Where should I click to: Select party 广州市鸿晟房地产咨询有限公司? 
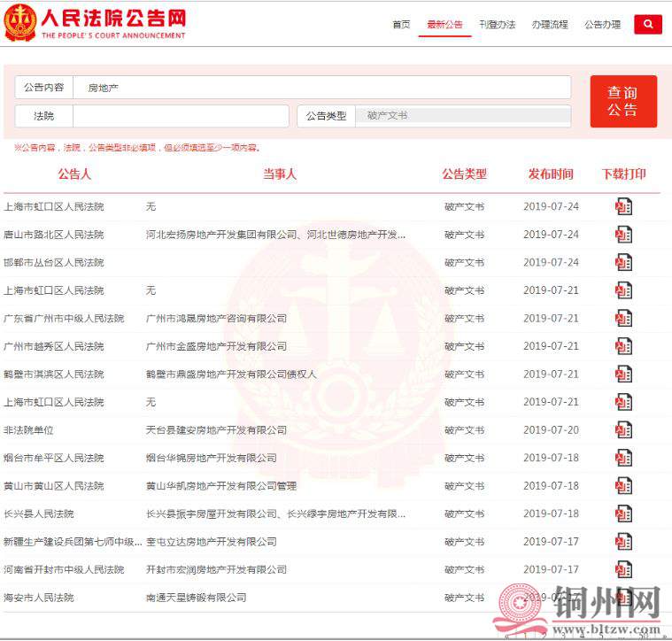click(x=216, y=319)
